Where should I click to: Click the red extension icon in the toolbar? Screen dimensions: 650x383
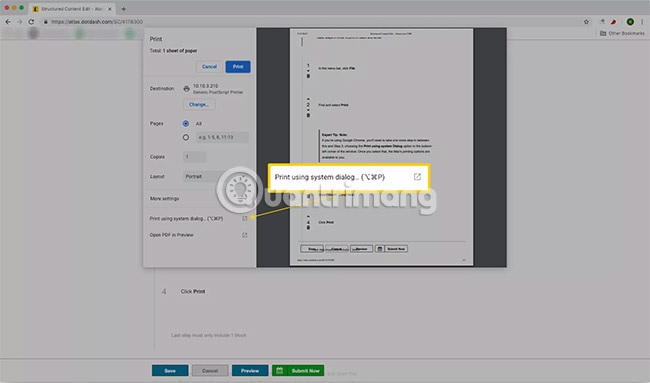613,22
